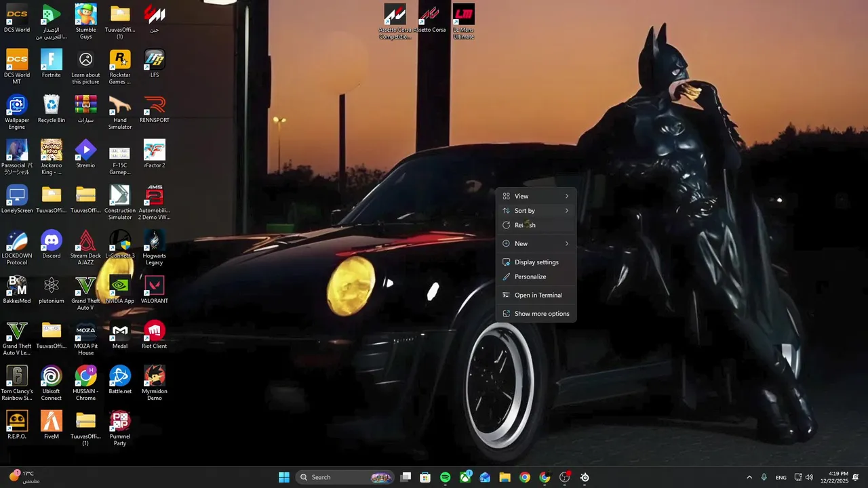Image resolution: width=868 pixels, height=488 pixels.
Task: Open Display settings from context menu
Action: [x=536, y=262]
